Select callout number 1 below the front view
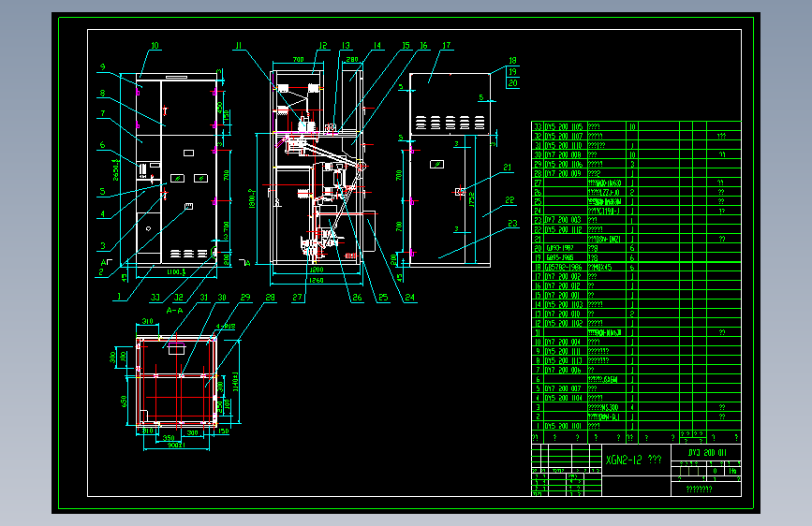The image size is (812, 526). 119,297
